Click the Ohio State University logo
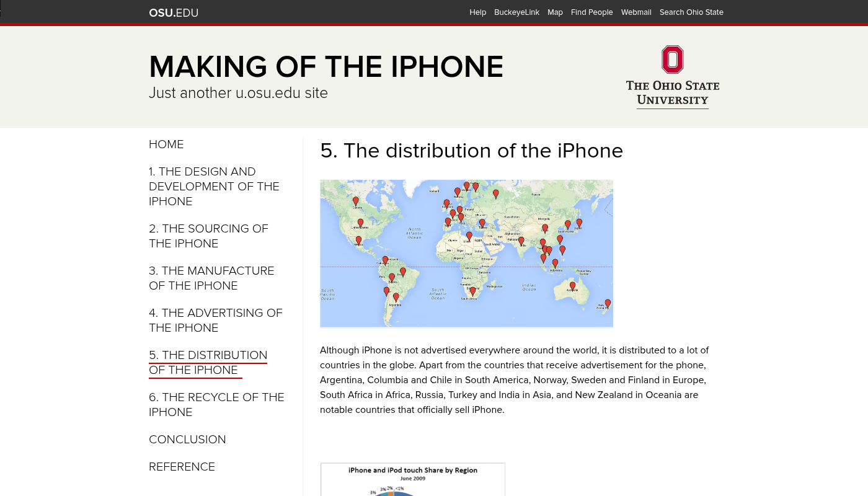Image resolution: width=868 pixels, height=496 pixels. [673, 77]
